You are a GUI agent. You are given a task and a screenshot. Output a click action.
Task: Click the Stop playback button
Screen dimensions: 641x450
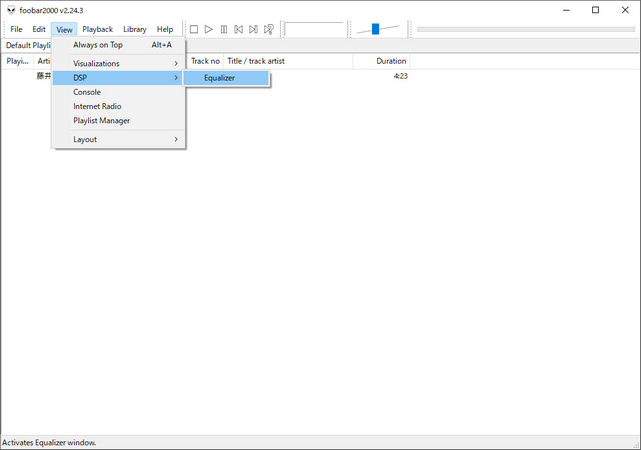(194, 29)
